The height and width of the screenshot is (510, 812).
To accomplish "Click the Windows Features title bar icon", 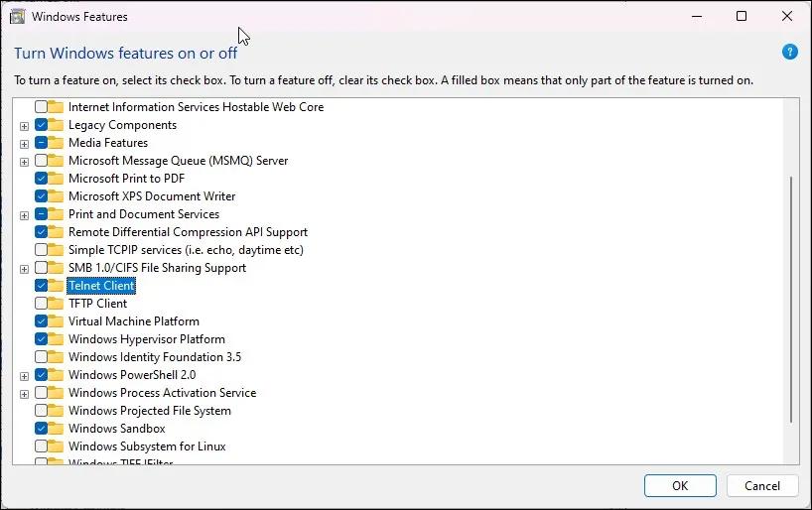I will [x=17, y=17].
